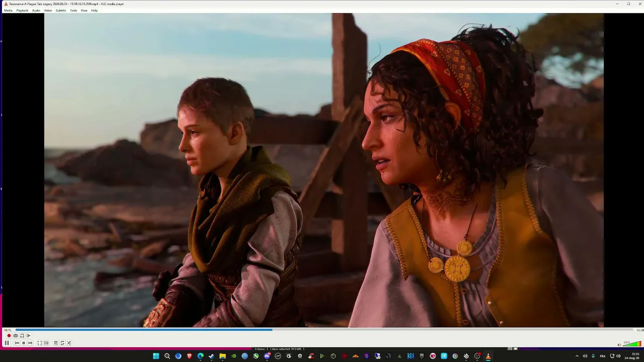The height and width of the screenshot is (362, 644).
Task: Show hidden system tray icons
Action: point(577,356)
